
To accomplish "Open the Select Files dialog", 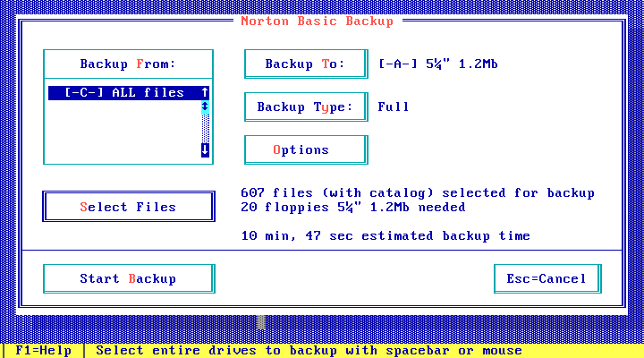I will pyautogui.click(x=129, y=207).
